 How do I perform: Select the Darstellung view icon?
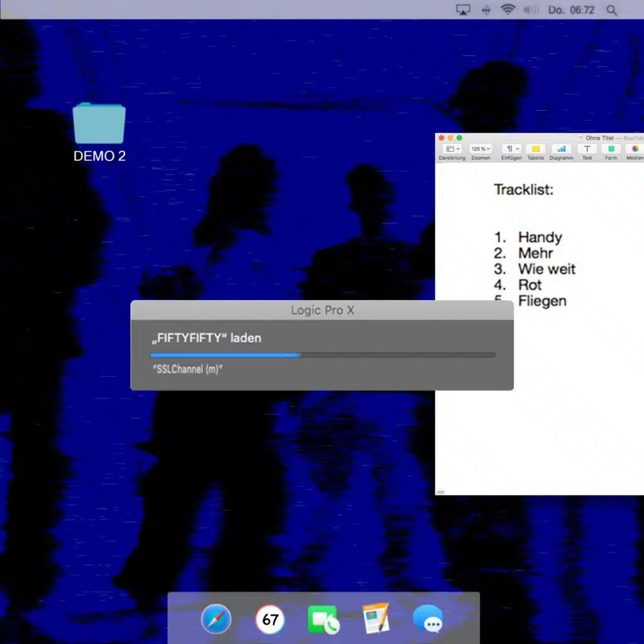click(x=449, y=149)
